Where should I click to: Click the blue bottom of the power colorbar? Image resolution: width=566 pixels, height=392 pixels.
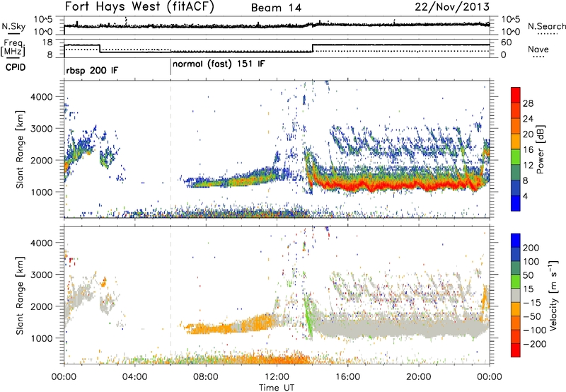[x=516, y=203]
